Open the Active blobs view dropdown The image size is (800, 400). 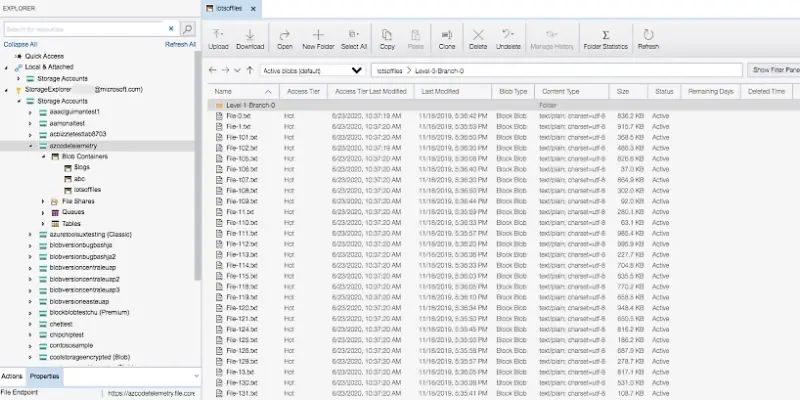[312, 70]
